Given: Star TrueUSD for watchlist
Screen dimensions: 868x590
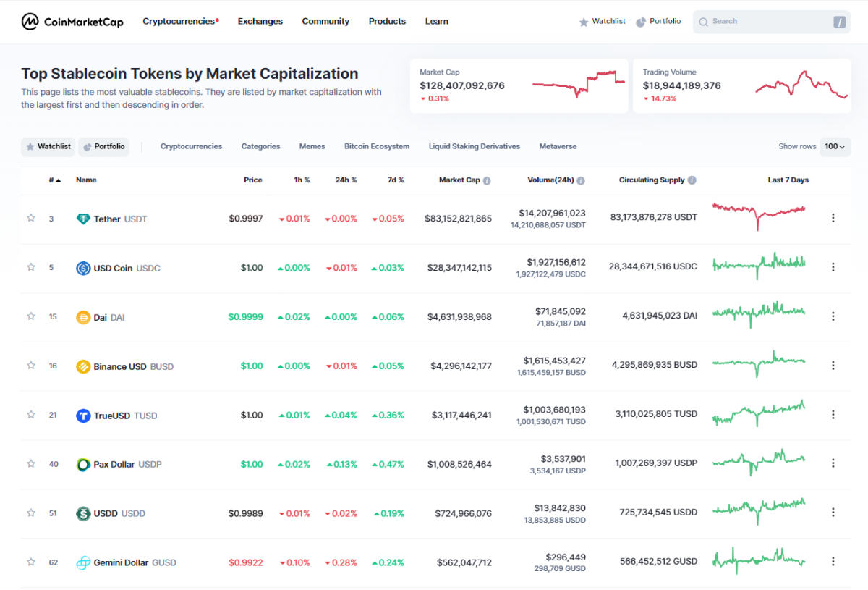Looking at the screenshot, I should (x=31, y=415).
